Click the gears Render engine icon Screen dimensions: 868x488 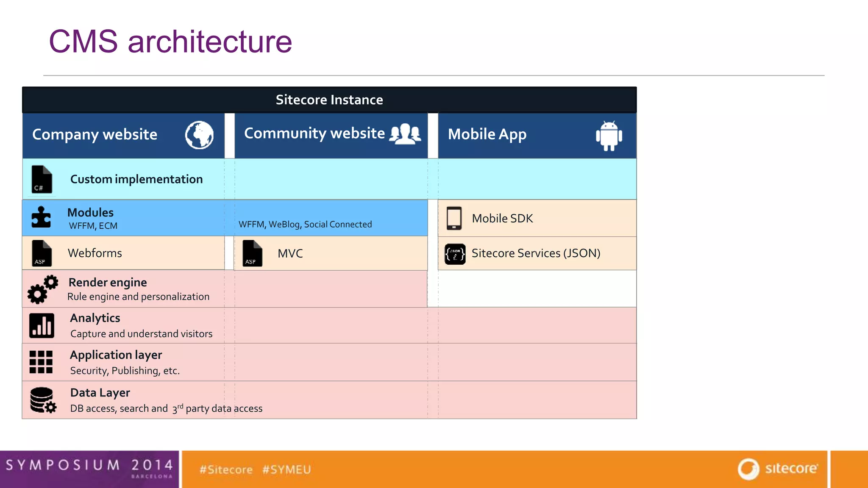coord(43,289)
